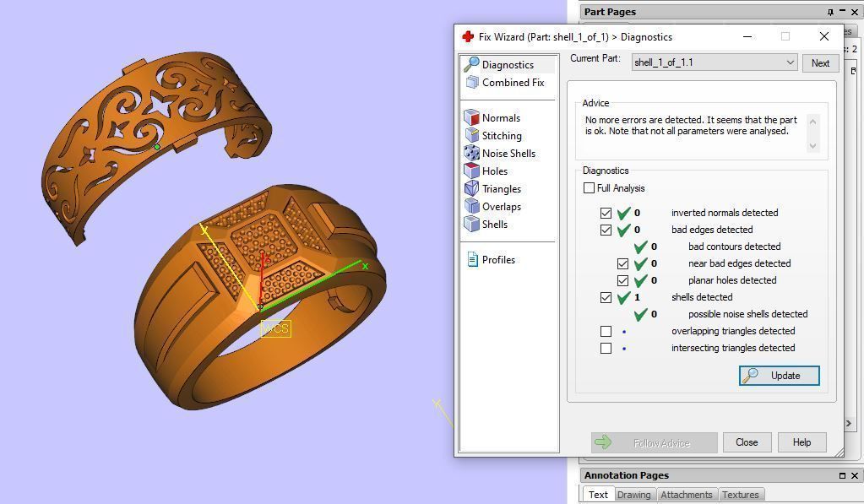This screenshot has height=504, width=864.
Task: Click Advice box scroll-down arrow
Action: click(x=812, y=146)
